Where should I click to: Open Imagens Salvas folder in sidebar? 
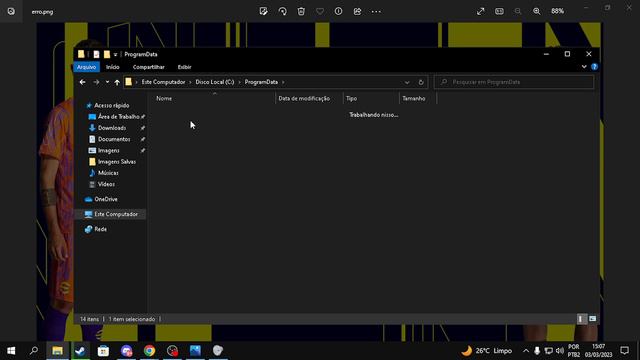tap(117, 162)
